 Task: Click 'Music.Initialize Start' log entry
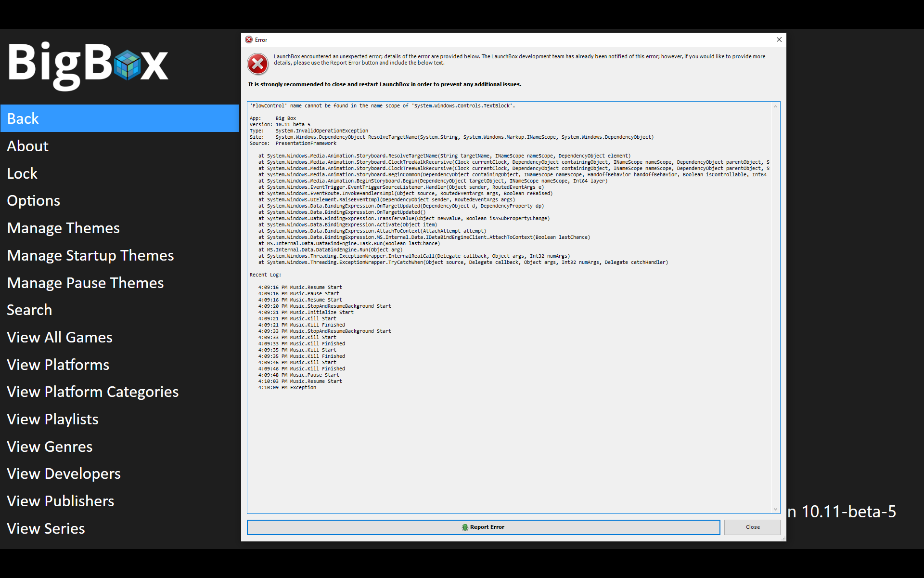pos(306,312)
